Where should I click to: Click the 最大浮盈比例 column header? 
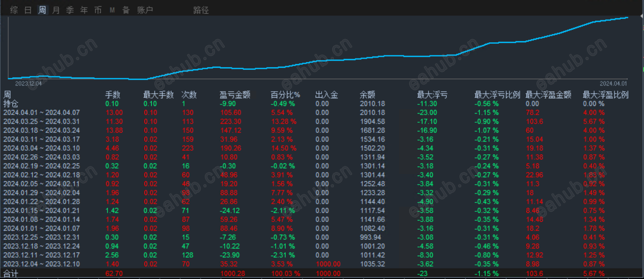point(605,95)
